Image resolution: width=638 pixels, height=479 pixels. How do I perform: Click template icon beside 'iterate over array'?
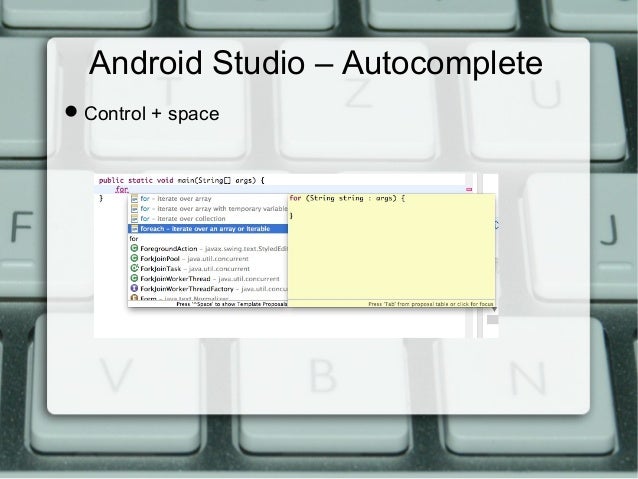coord(134,199)
